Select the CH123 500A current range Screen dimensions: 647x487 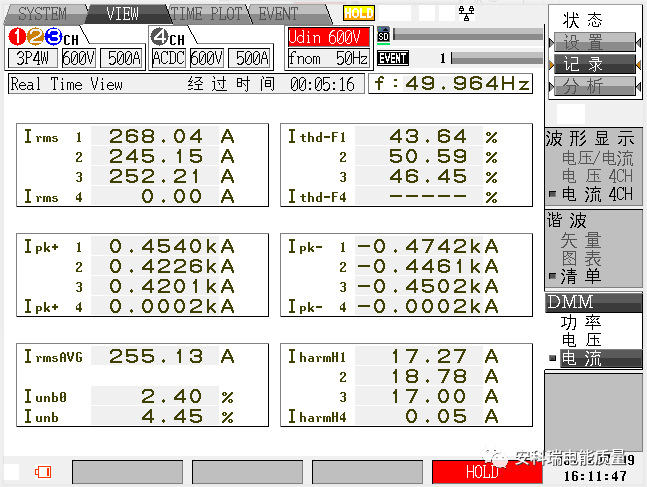[122, 58]
